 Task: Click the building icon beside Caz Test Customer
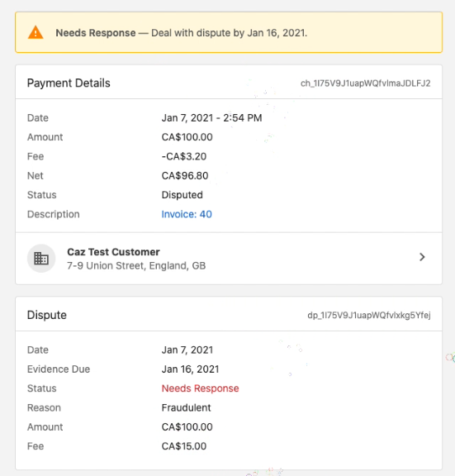[41, 259]
